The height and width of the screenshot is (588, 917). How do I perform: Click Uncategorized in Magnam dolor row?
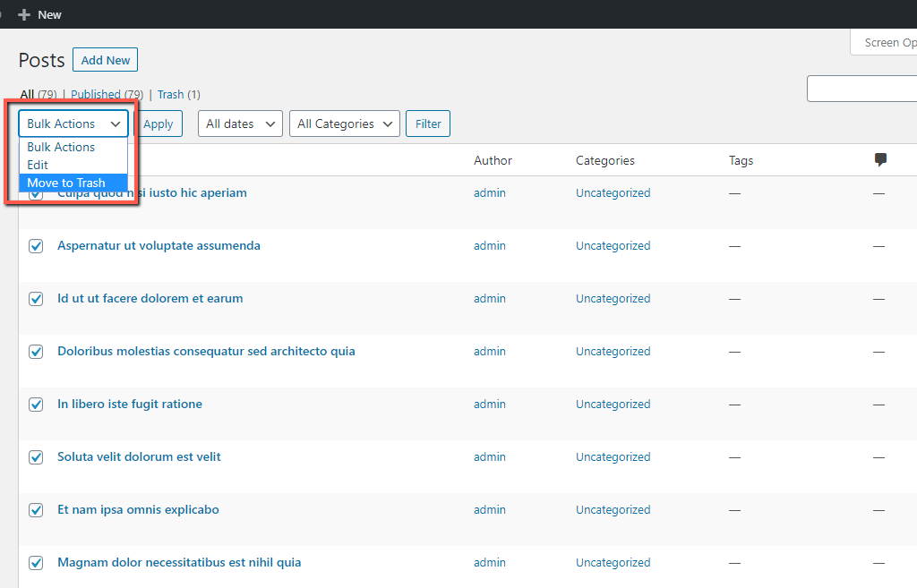tap(613, 562)
